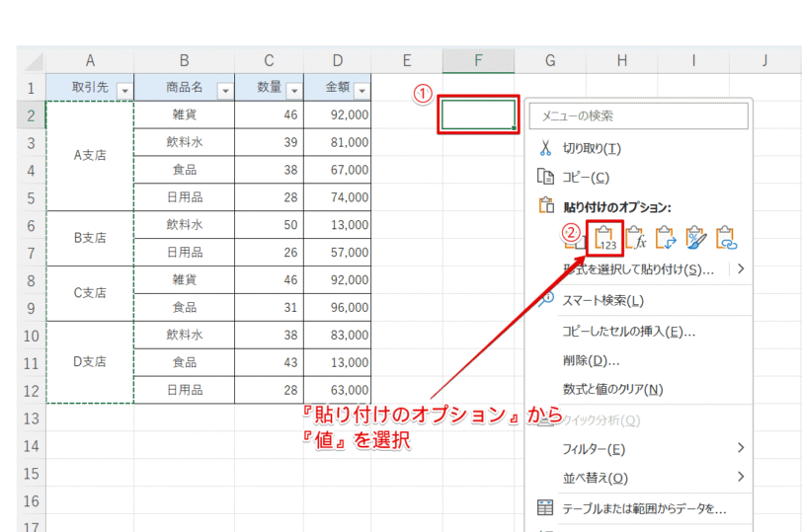Click the Select All corner triangle

click(x=35, y=62)
